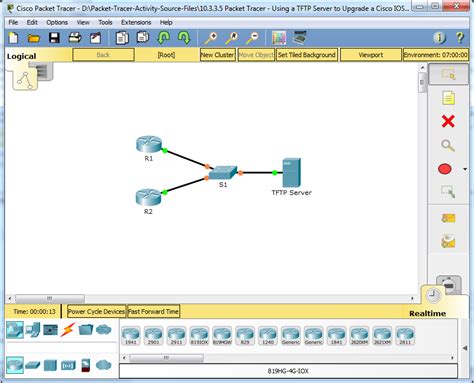
Task: Click the Redo green arrow icon
Action: [x=184, y=38]
